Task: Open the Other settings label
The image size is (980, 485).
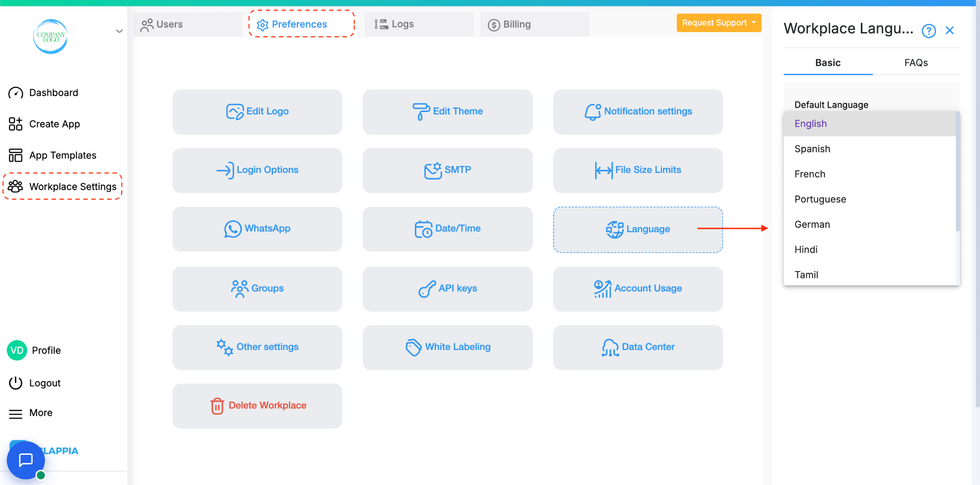Action: click(x=267, y=347)
